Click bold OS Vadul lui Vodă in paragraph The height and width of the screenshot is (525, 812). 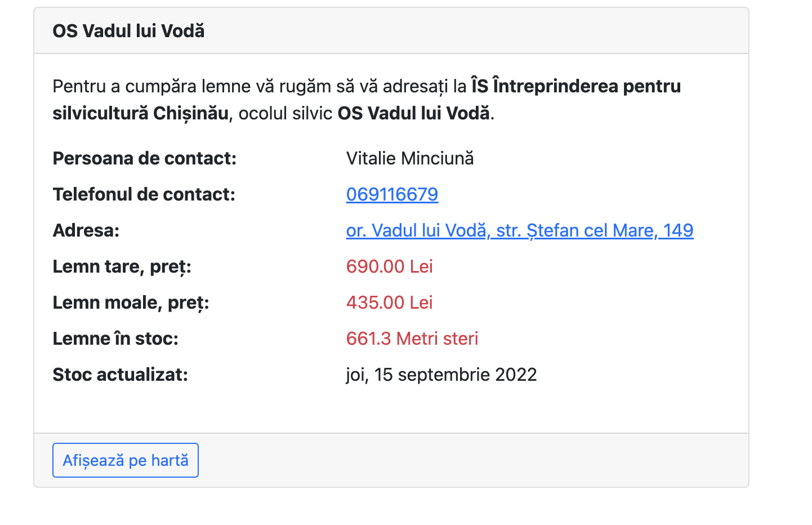point(414,113)
